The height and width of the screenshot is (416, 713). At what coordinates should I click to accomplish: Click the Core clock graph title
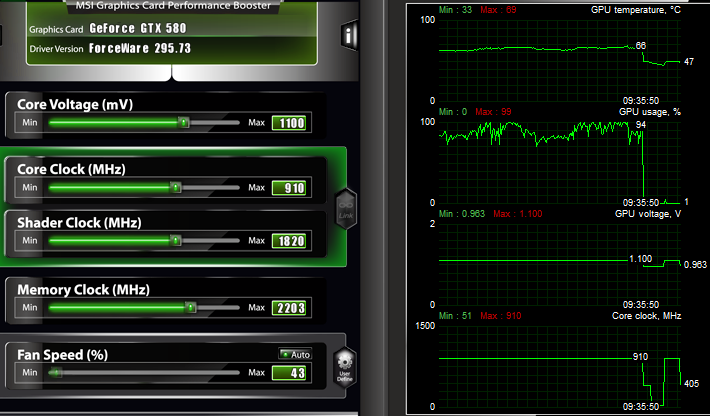coord(647,316)
